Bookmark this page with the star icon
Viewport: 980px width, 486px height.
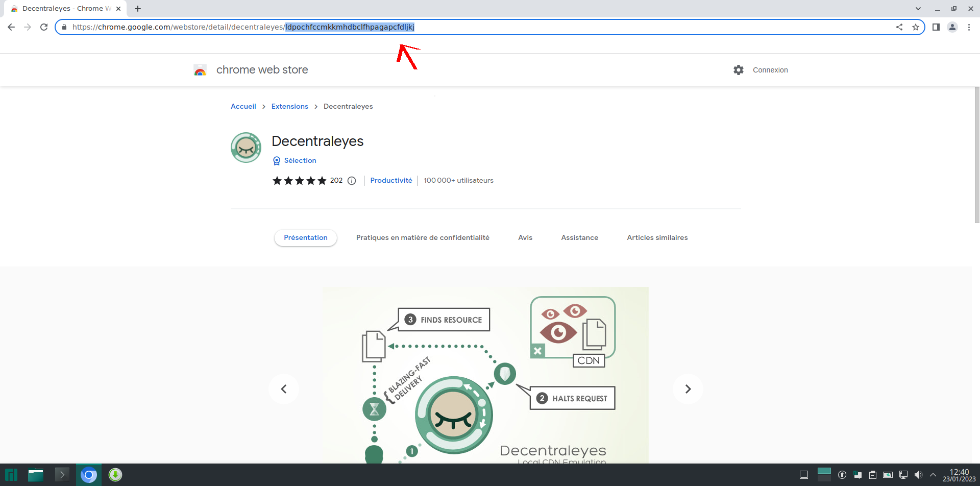tap(916, 27)
